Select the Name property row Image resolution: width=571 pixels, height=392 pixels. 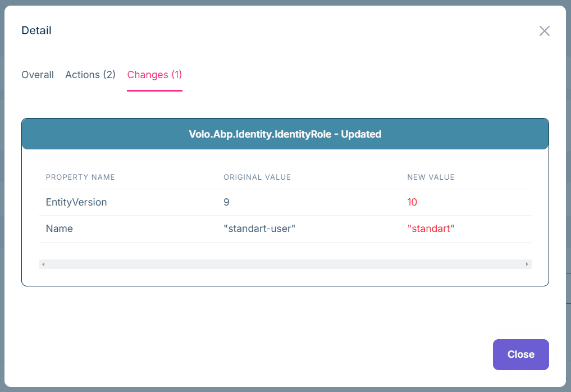(59, 228)
